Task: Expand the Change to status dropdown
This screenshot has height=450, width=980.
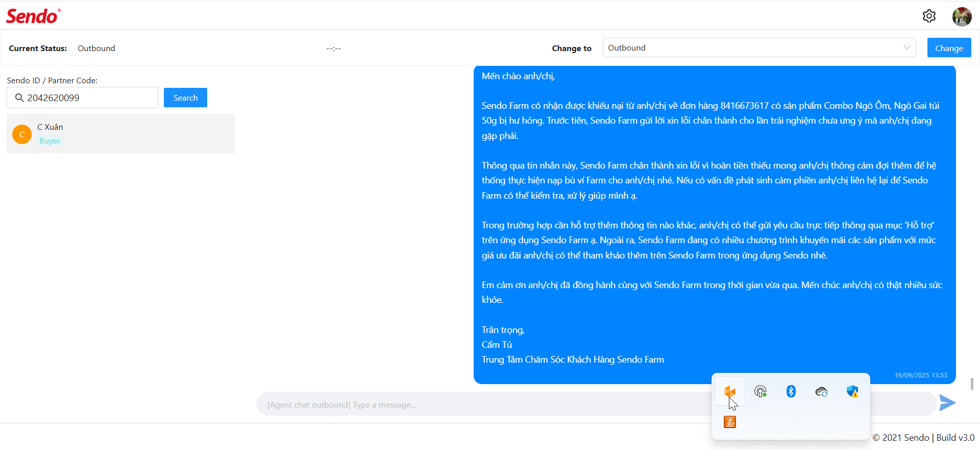Action: (x=759, y=48)
